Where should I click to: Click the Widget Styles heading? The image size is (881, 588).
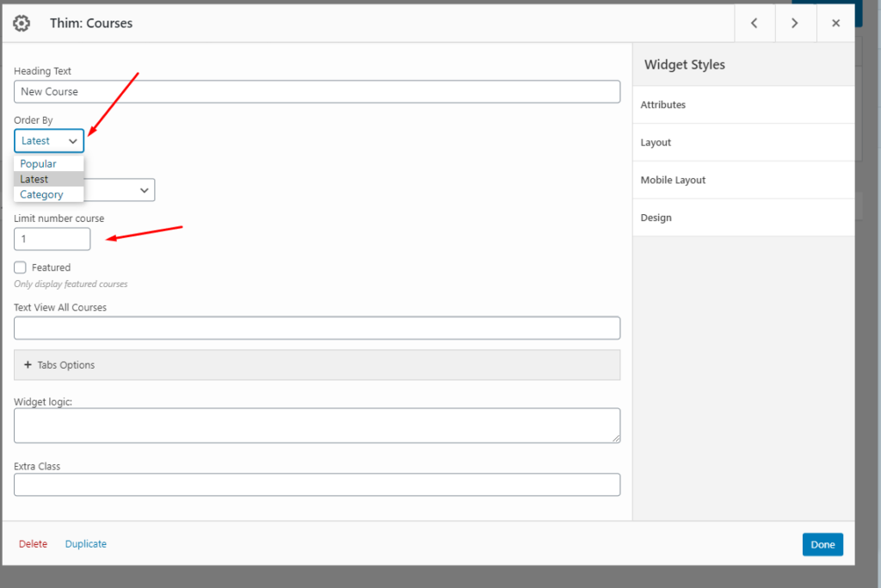click(x=684, y=64)
